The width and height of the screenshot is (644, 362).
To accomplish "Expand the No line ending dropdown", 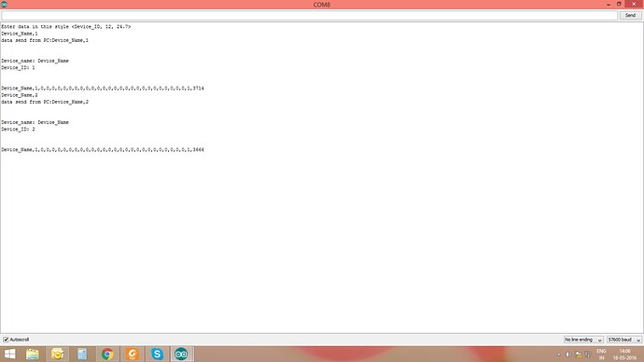I will coord(583,340).
